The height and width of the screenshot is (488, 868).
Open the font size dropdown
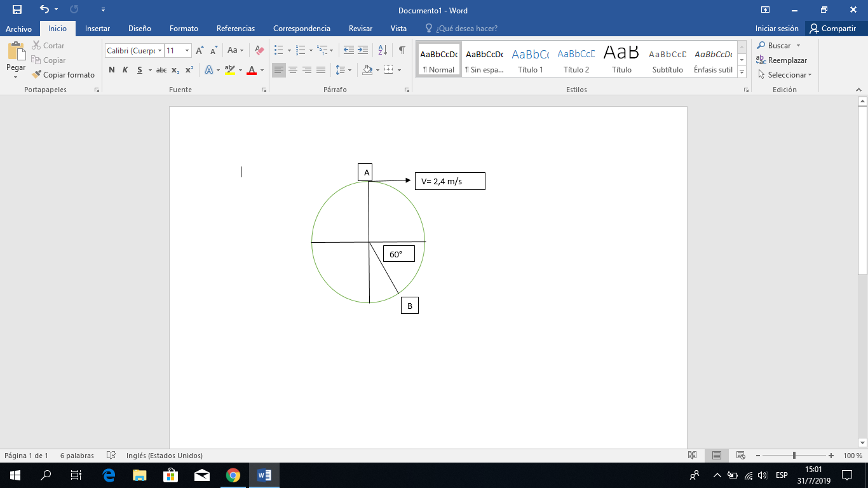(187, 51)
